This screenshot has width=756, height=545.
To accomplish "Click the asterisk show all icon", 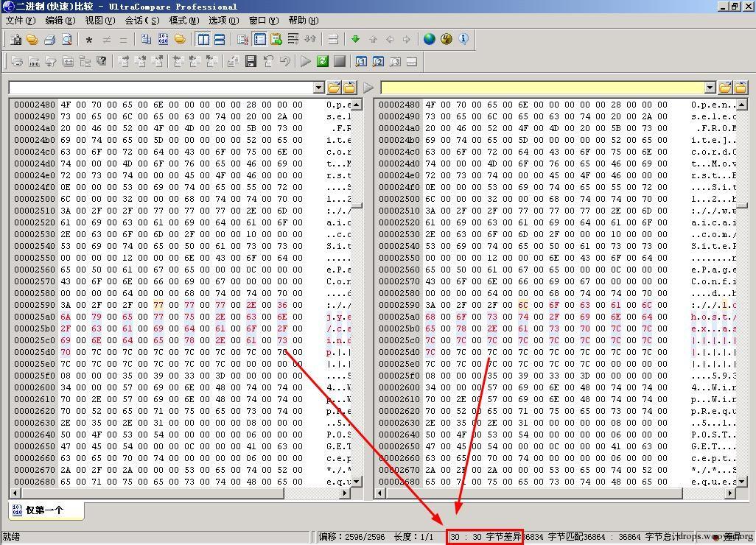I will point(89,40).
